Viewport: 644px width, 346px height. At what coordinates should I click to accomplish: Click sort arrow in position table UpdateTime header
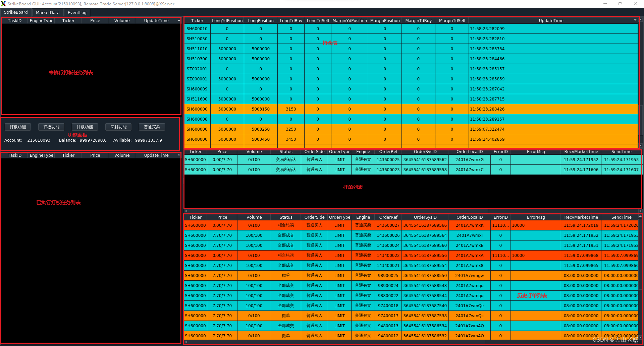tap(635, 20)
